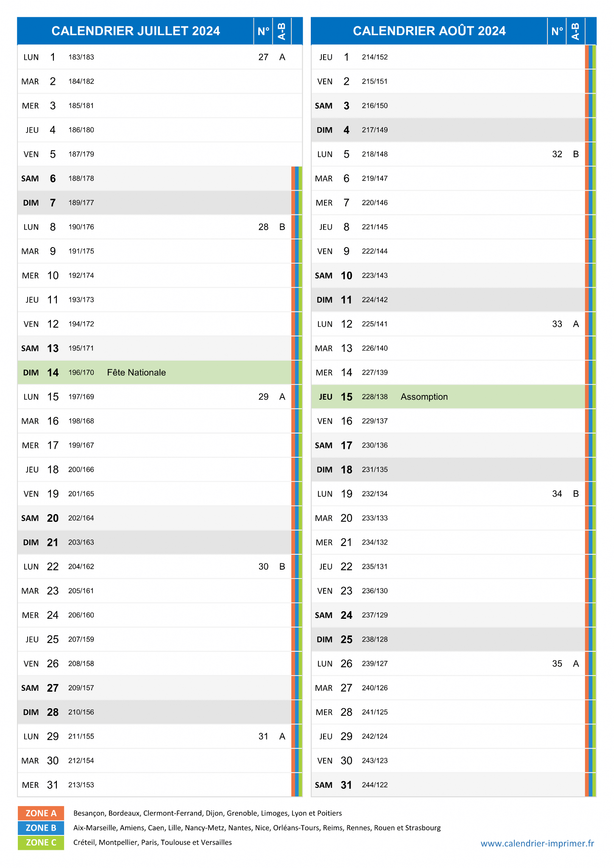The height and width of the screenshot is (868, 614).
Task: Open the www.calendrier-imprimer.fr link
Action: coord(537,843)
